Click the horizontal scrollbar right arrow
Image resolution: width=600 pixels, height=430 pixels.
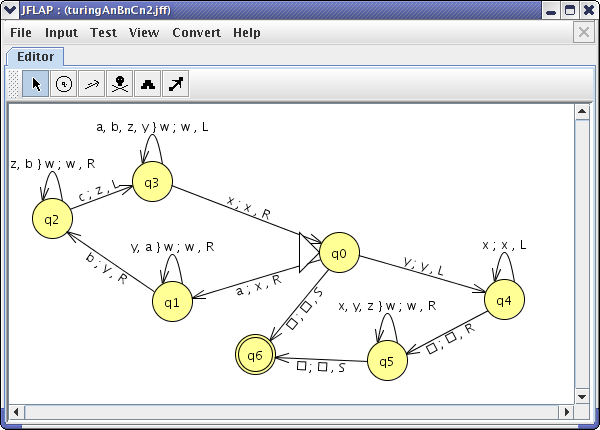[567, 412]
